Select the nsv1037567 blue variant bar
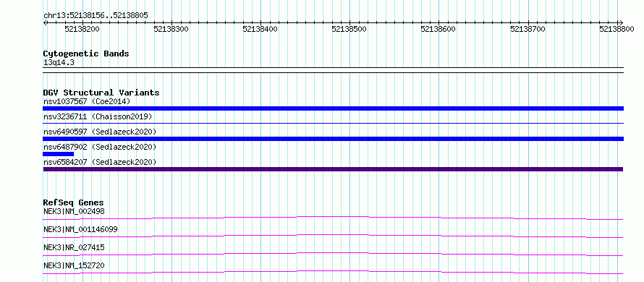Image resolution: width=644 pixels, height=282 pixels. [x=333, y=108]
